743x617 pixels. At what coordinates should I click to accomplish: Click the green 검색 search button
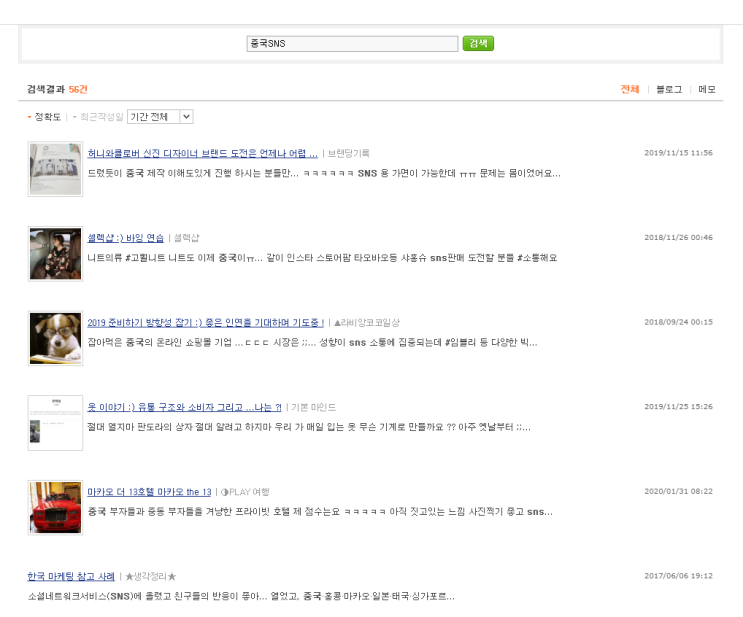(478, 43)
